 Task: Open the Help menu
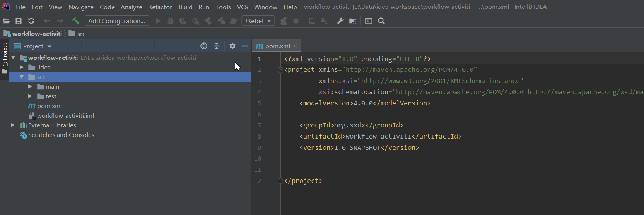290,7
